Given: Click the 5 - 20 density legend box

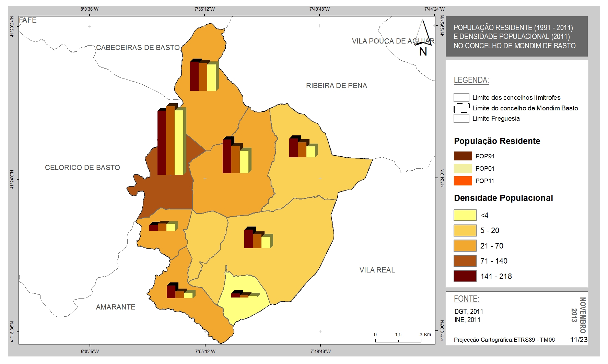Looking at the screenshot, I should click(x=465, y=230).
